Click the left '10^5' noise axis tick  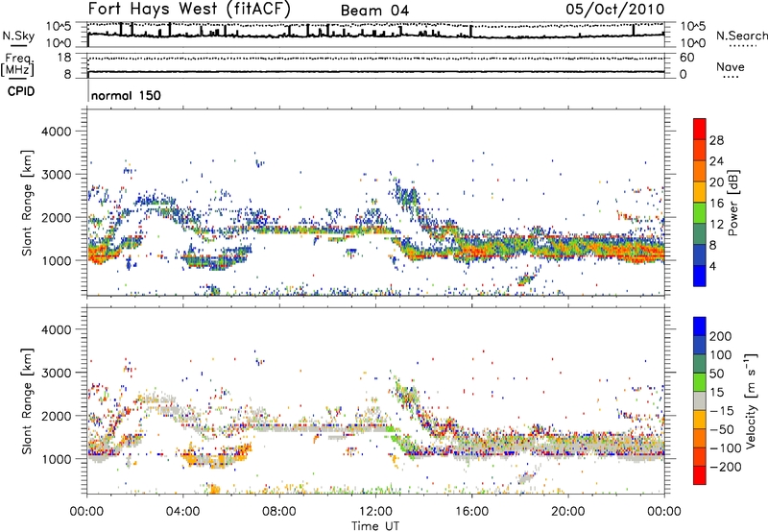point(60,27)
